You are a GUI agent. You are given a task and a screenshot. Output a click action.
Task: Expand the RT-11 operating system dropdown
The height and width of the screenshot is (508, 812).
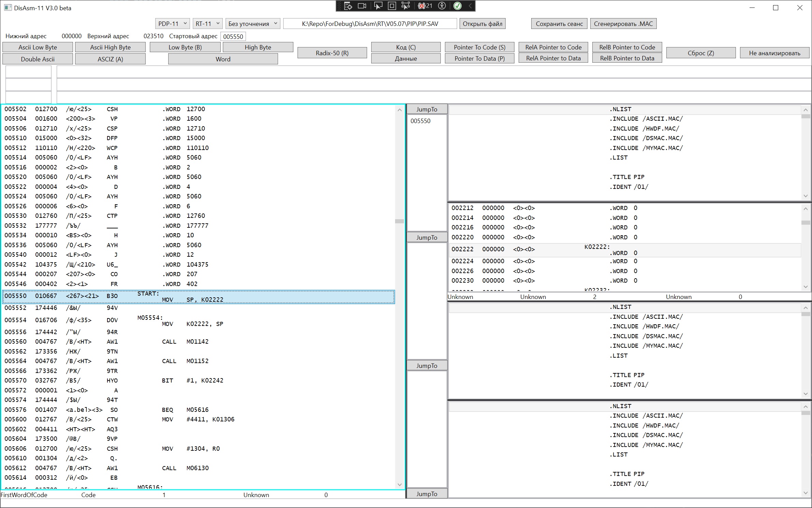207,24
